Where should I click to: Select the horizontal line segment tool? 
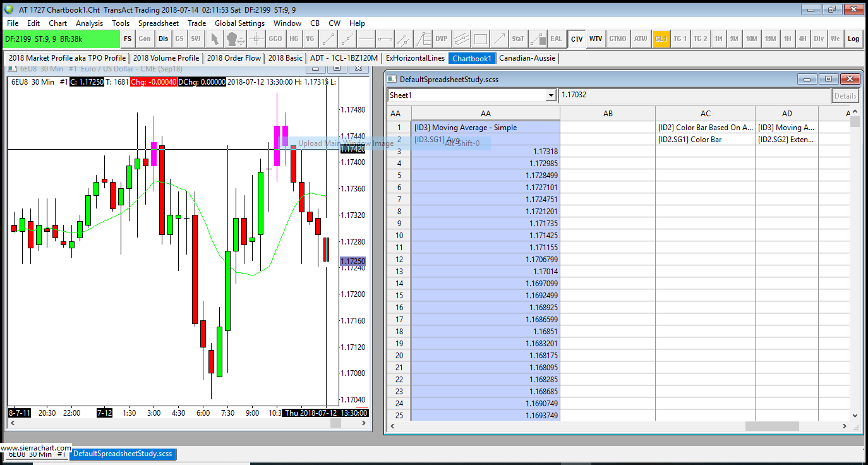click(385, 39)
